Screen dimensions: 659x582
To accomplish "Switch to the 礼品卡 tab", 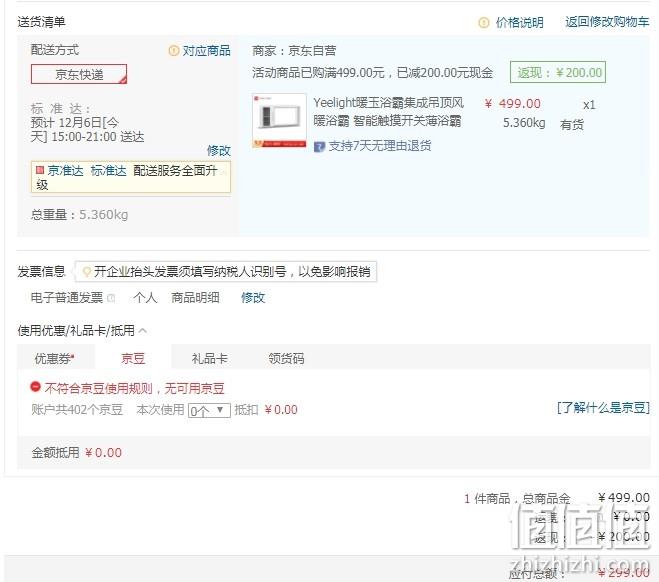I will coord(209,358).
